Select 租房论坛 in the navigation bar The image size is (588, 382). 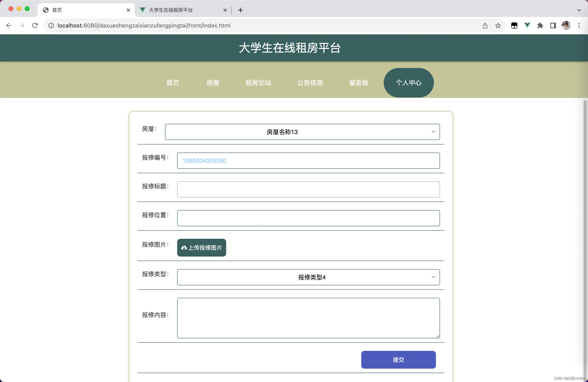click(258, 83)
